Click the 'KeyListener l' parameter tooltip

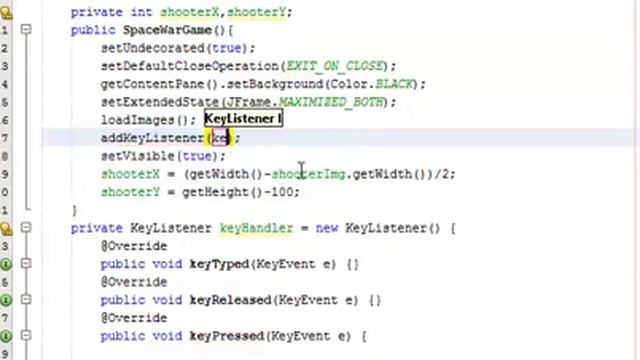[243, 119]
